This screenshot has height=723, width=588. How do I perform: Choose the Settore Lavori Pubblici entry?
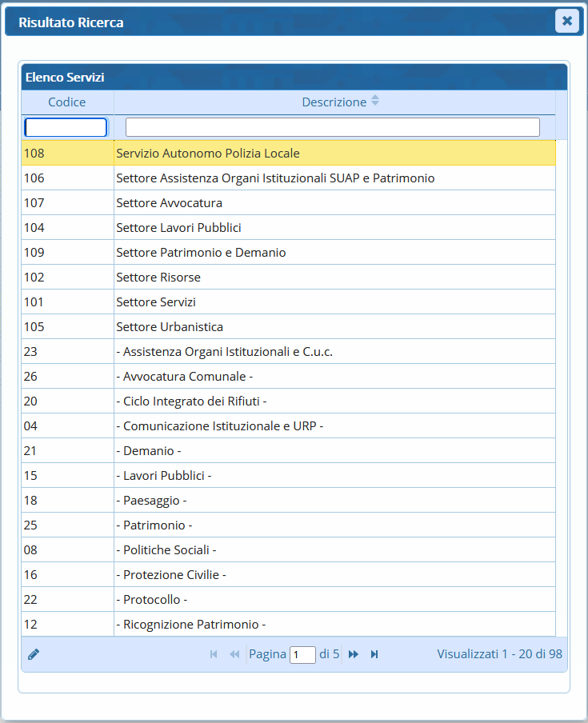tap(178, 227)
